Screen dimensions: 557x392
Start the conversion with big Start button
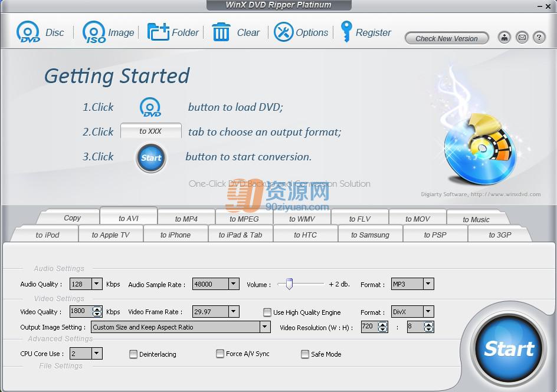click(509, 349)
